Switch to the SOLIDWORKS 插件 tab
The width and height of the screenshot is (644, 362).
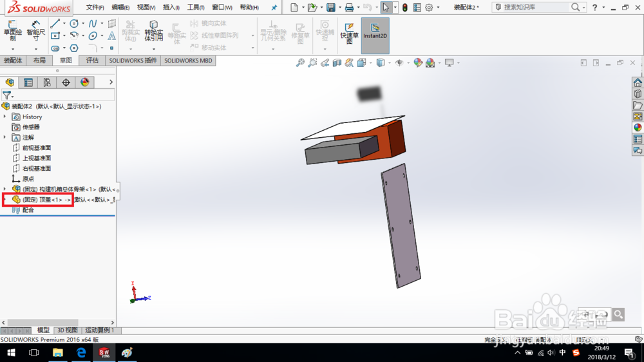(133, 61)
